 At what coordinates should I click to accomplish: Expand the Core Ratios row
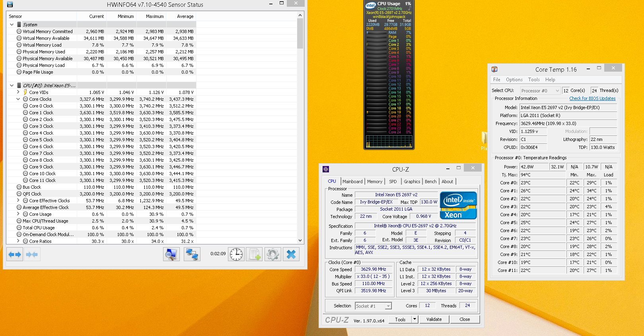pos(18,241)
